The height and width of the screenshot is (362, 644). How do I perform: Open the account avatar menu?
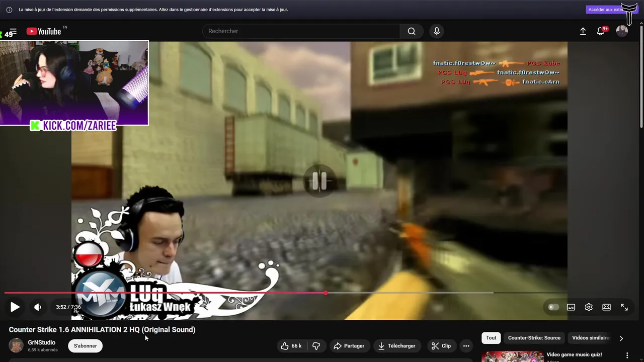coord(622,31)
